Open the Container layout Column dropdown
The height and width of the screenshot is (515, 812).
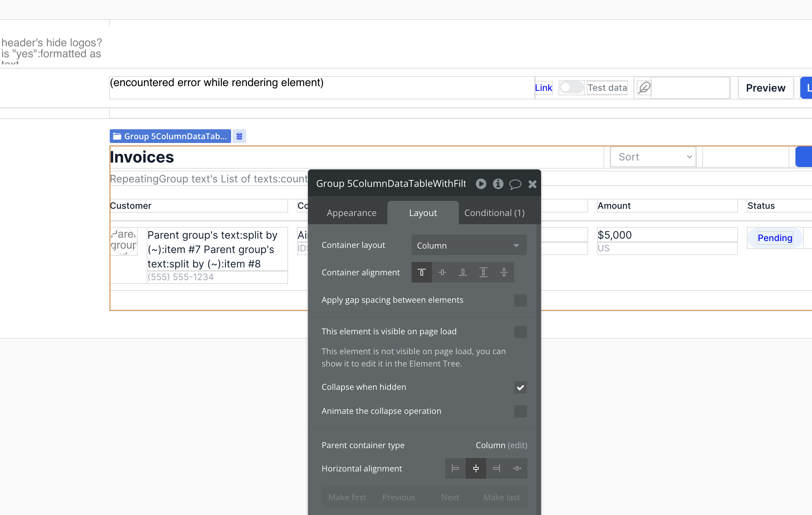click(x=468, y=245)
